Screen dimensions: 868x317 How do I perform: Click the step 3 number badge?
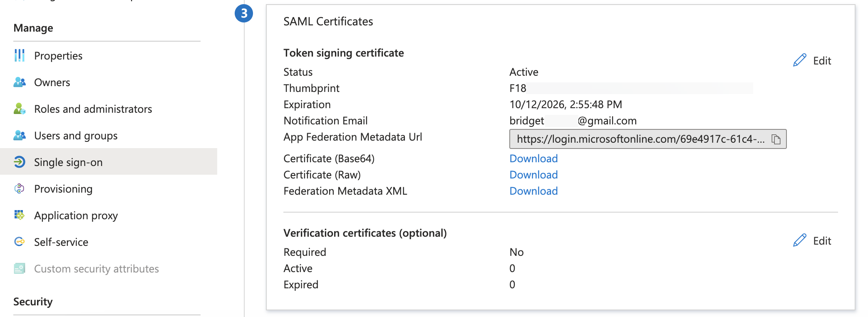(x=244, y=13)
